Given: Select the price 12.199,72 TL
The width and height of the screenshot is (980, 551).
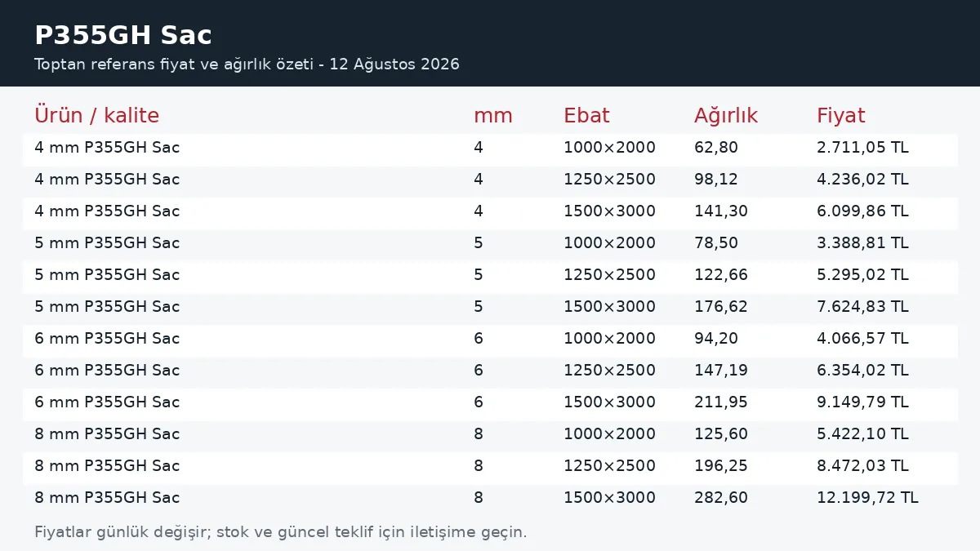Looking at the screenshot, I should (867, 498).
